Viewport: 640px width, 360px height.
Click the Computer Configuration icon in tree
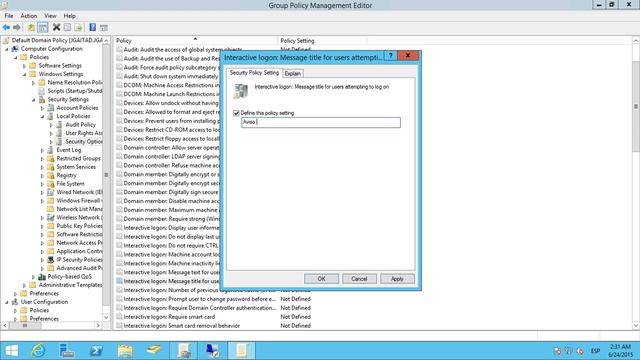tap(15, 49)
